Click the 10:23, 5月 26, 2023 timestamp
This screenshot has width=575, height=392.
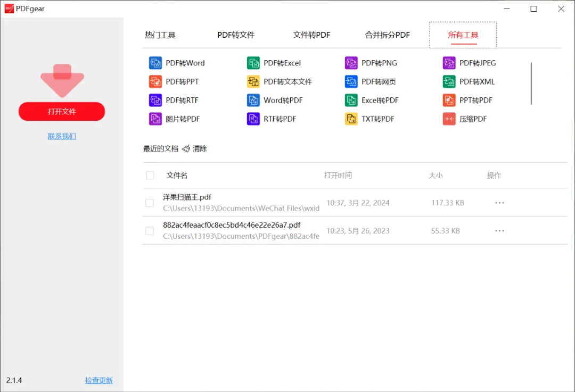(358, 231)
